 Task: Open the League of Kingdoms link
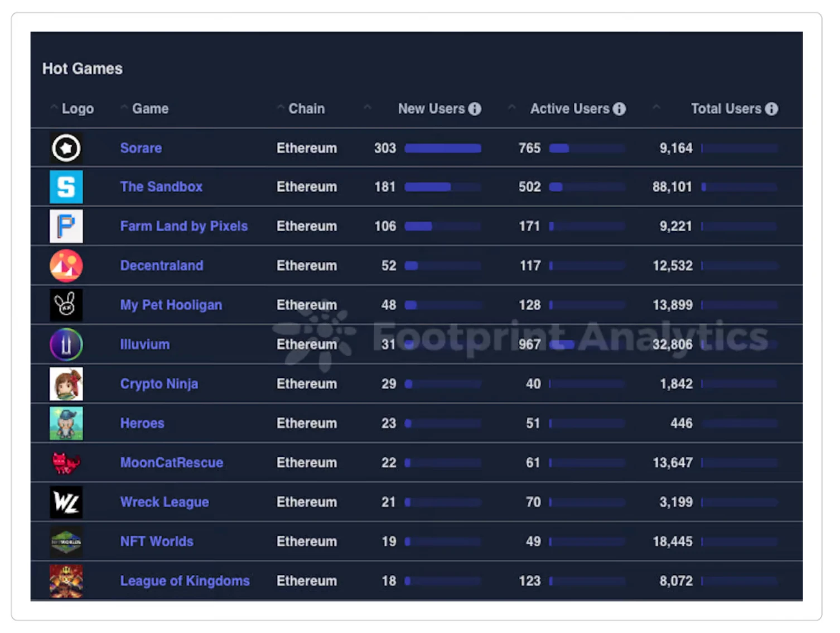pos(185,581)
